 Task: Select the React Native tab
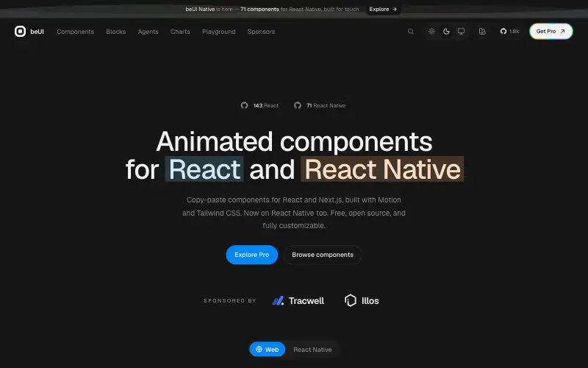tap(312, 349)
